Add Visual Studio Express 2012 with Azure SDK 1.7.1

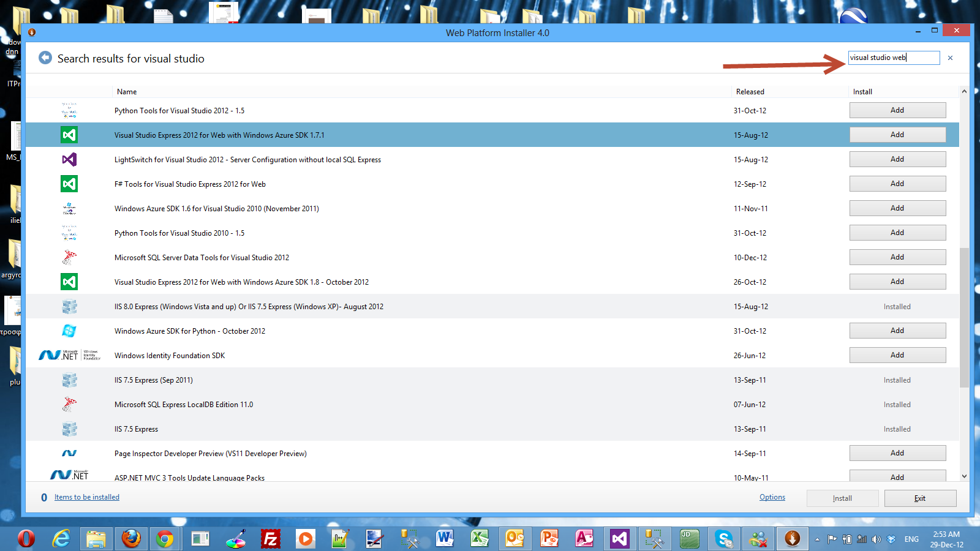tap(897, 135)
